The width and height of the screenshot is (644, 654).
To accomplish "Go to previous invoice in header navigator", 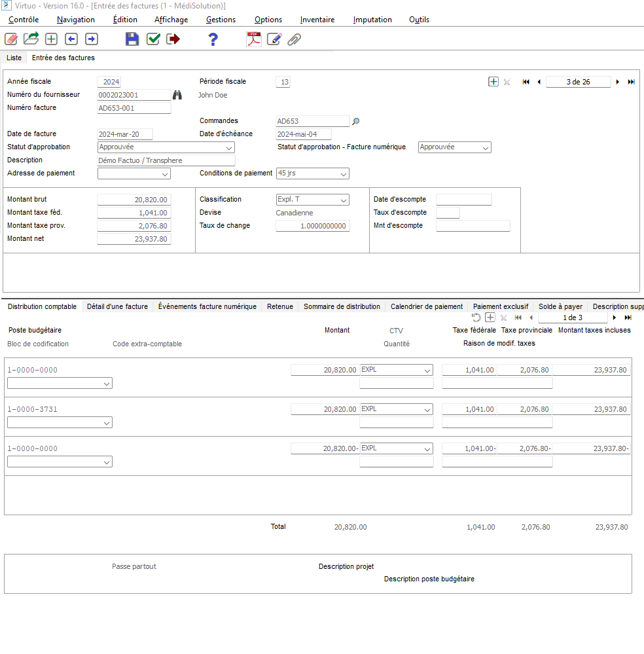I will click(x=539, y=82).
